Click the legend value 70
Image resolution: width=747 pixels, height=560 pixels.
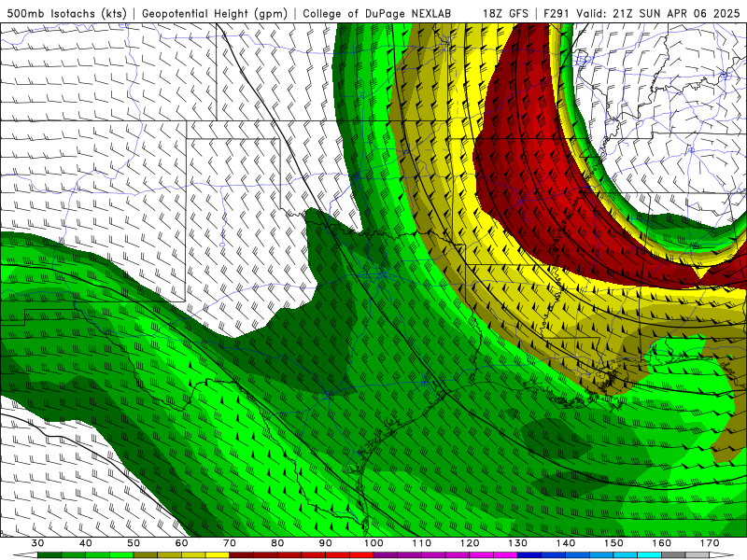(229, 543)
